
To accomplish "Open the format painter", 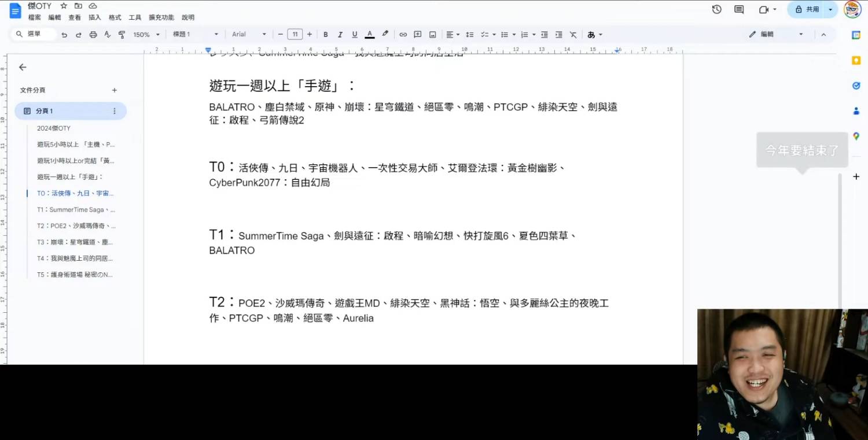I will [122, 34].
